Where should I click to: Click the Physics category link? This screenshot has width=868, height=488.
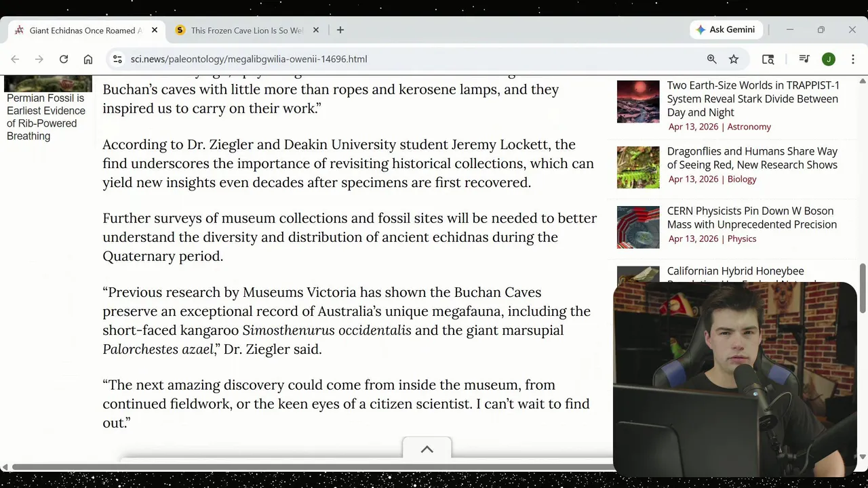[x=742, y=239]
